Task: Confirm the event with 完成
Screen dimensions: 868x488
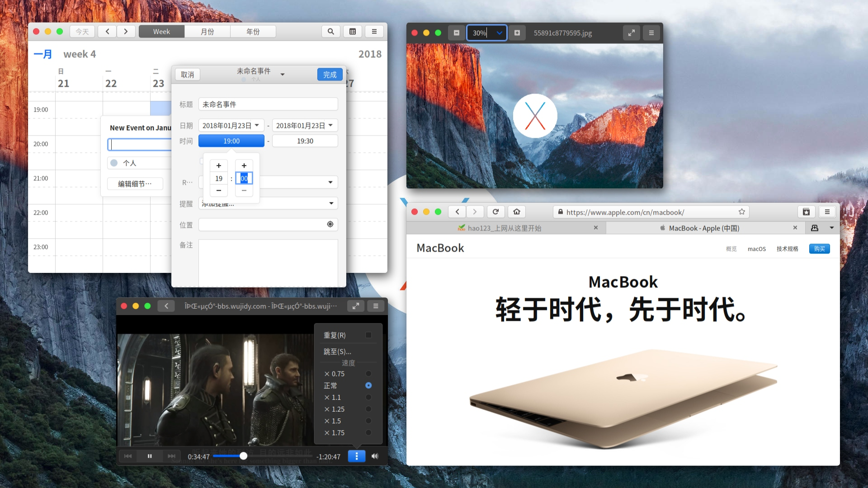Action: coord(330,74)
